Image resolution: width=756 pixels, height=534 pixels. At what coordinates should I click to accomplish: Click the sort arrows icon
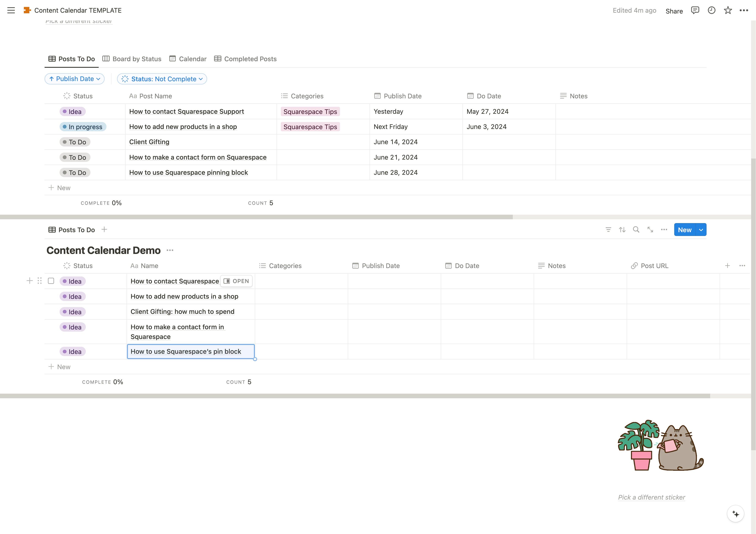622,230
